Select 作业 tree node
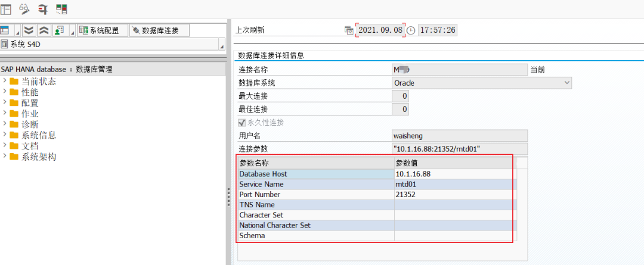Screen dimensions: 644x265 click(30, 113)
